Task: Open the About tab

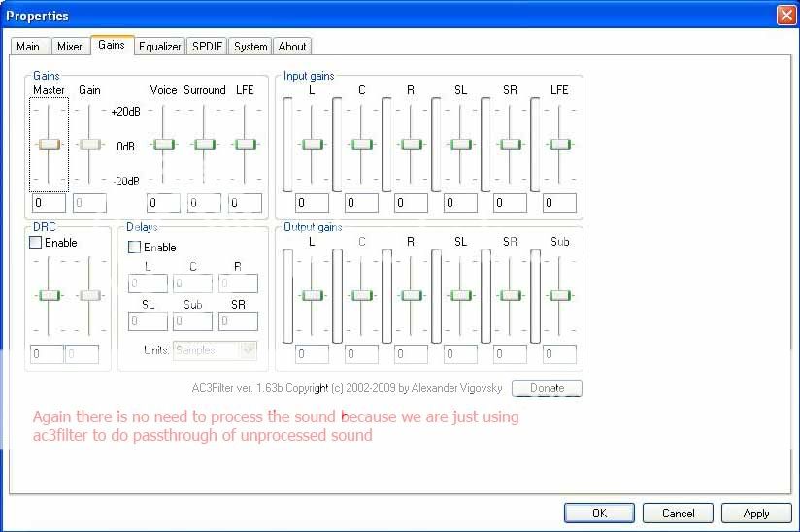Action: point(292,46)
